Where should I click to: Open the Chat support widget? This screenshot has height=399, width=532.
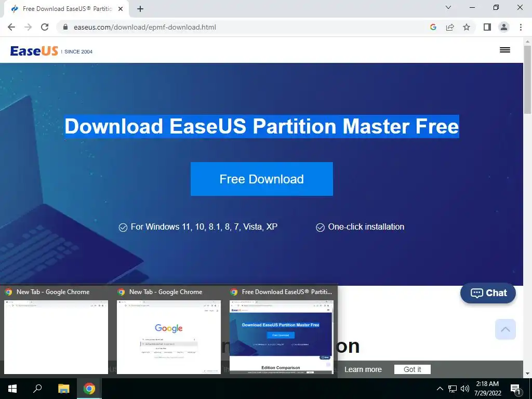(x=488, y=293)
